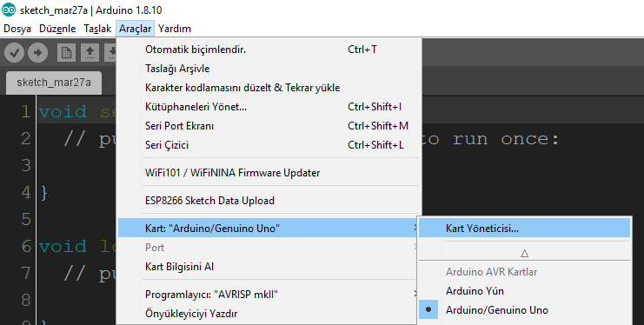
Task: Select the sketch_mar27a tab
Action: coord(54,83)
